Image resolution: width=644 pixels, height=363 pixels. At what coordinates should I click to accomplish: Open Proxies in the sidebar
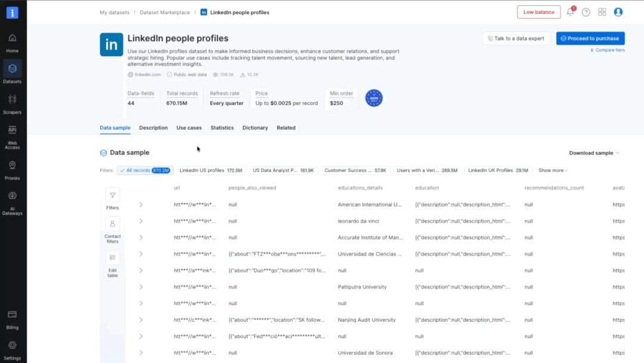pos(13,171)
